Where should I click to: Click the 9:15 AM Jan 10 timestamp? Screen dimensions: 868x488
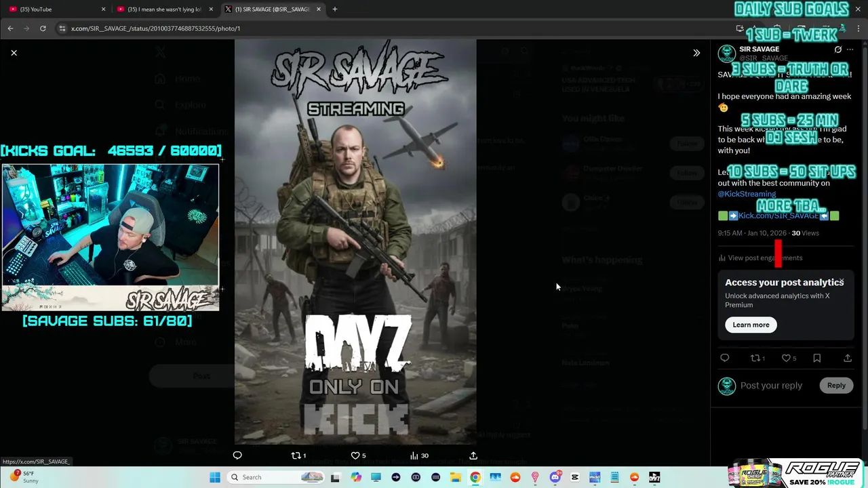pos(753,233)
